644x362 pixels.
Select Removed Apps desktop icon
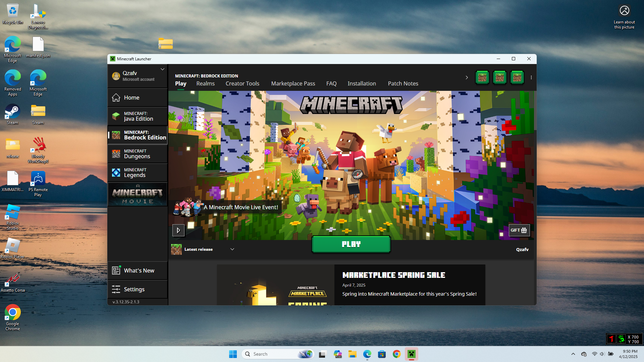13,83
